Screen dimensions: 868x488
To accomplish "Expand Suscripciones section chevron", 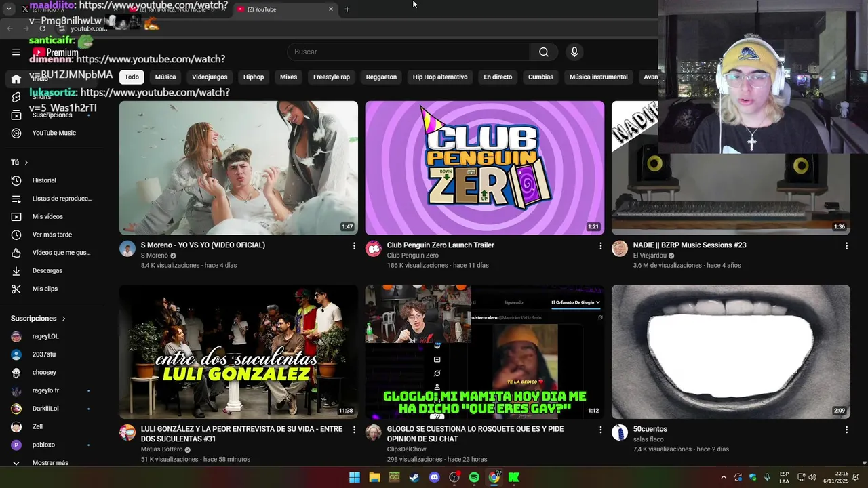I will click(x=64, y=319).
